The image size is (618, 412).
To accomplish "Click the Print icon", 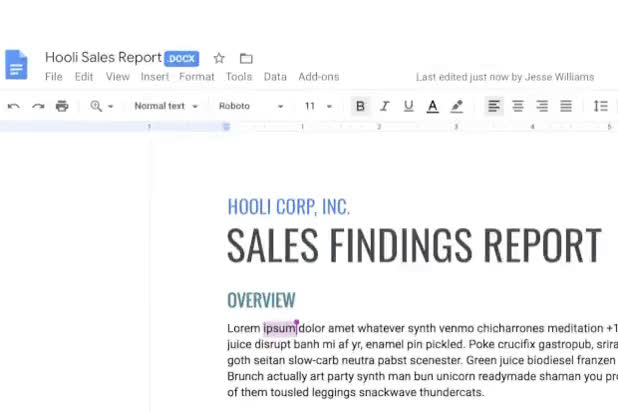I will [x=62, y=106].
